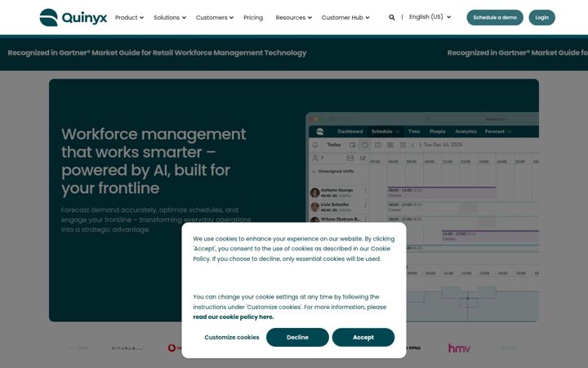
Task: Open the site search magnifier icon
Action: (x=392, y=17)
